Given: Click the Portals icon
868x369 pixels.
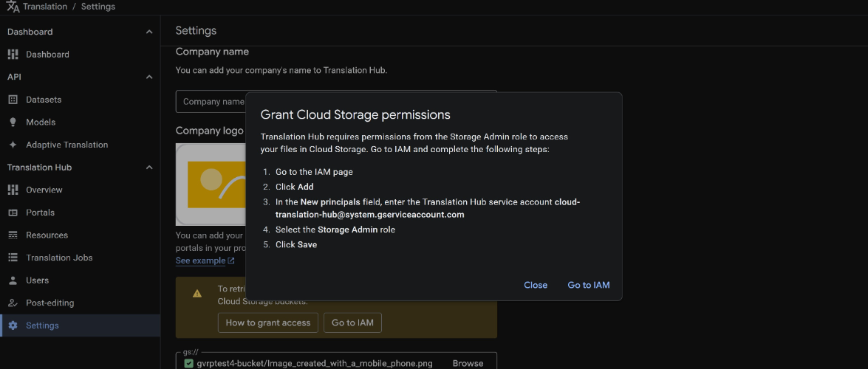Looking at the screenshot, I should tap(13, 213).
